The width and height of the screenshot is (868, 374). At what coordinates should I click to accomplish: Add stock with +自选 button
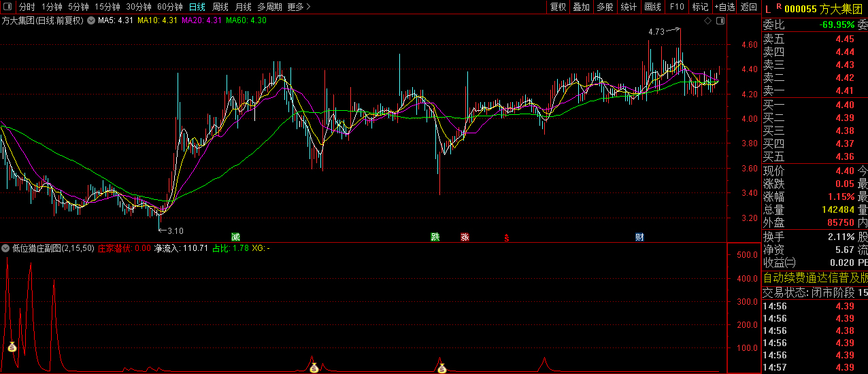coord(724,7)
